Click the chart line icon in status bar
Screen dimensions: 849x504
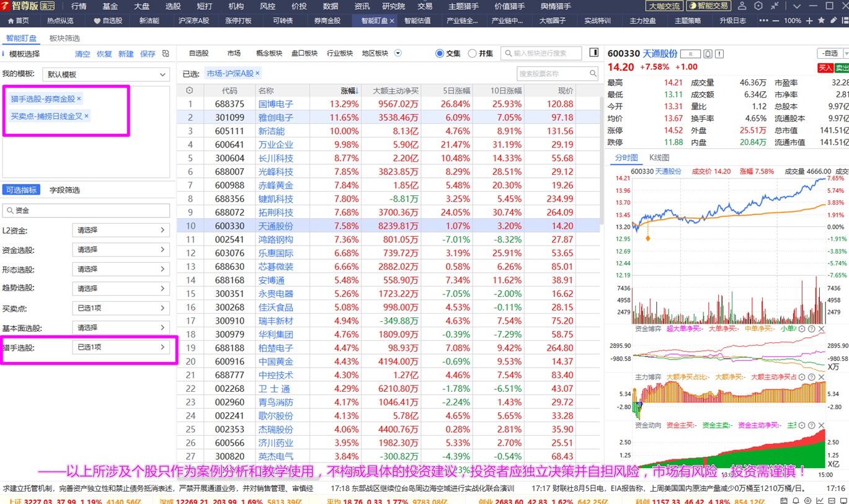[819, 501]
